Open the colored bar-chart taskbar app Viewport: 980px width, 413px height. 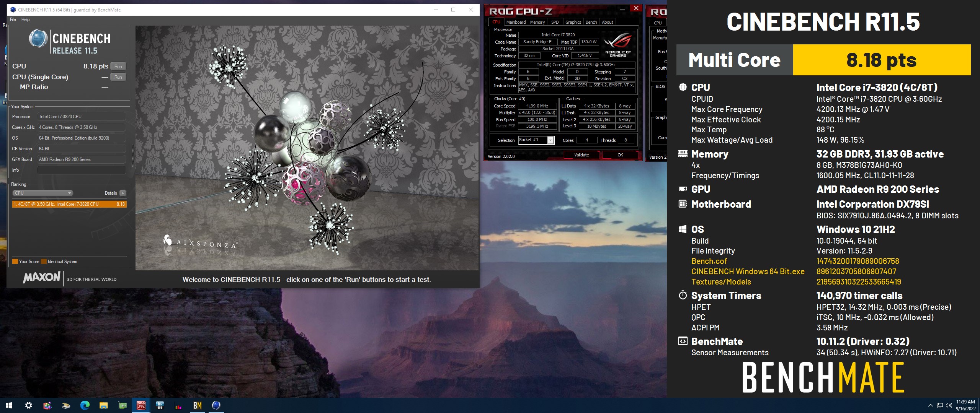click(x=178, y=405)
